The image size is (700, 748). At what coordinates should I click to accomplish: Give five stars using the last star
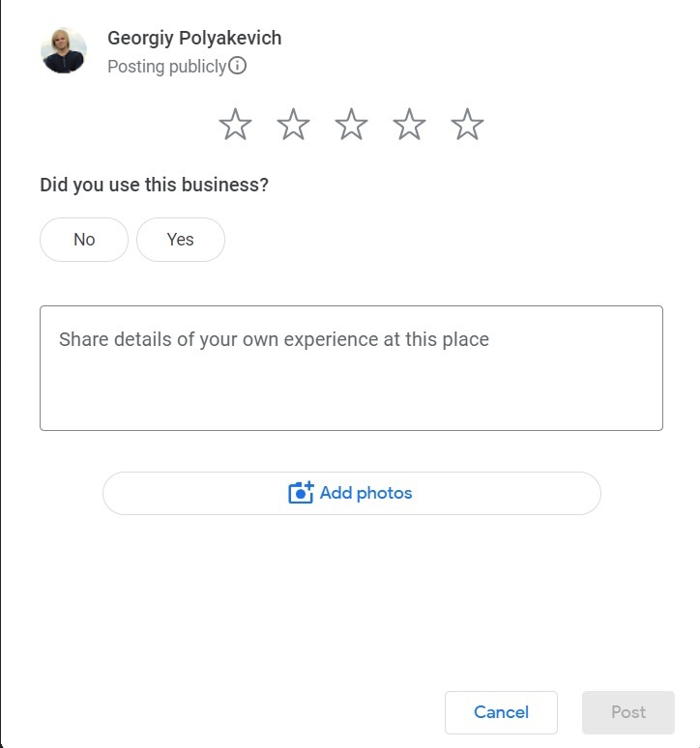467,125
